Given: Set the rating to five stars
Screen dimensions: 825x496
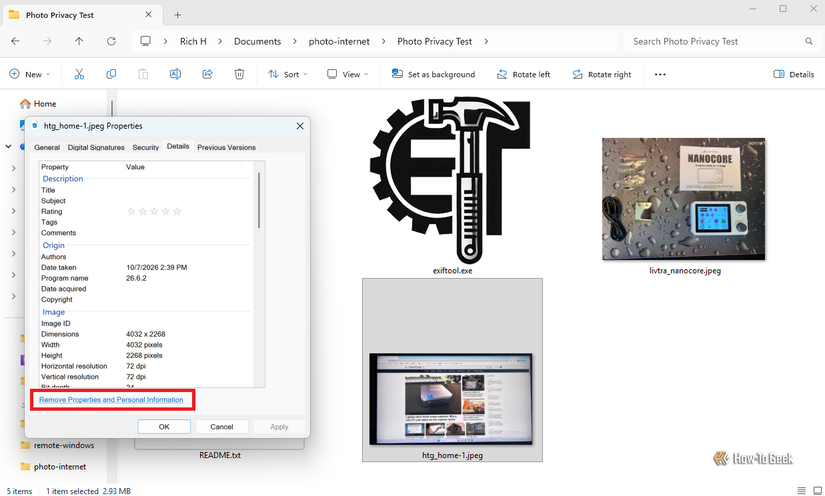Looking at the screenshot, I should 177,211.
